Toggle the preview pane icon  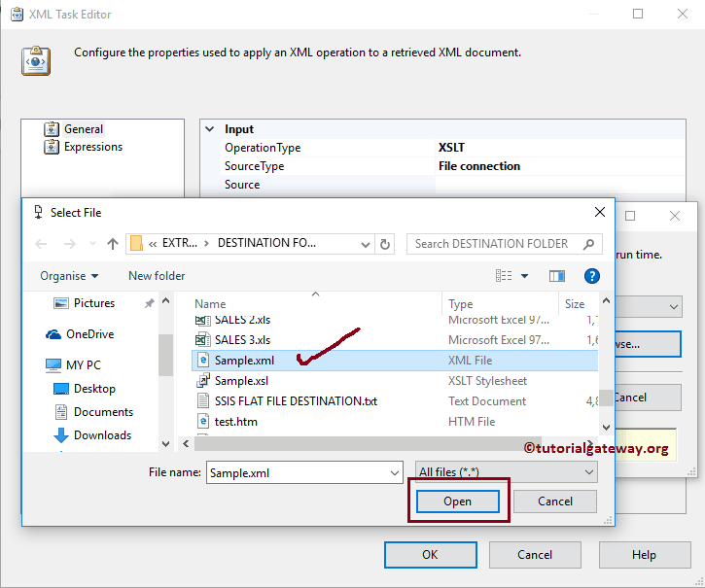coord(557,276)
